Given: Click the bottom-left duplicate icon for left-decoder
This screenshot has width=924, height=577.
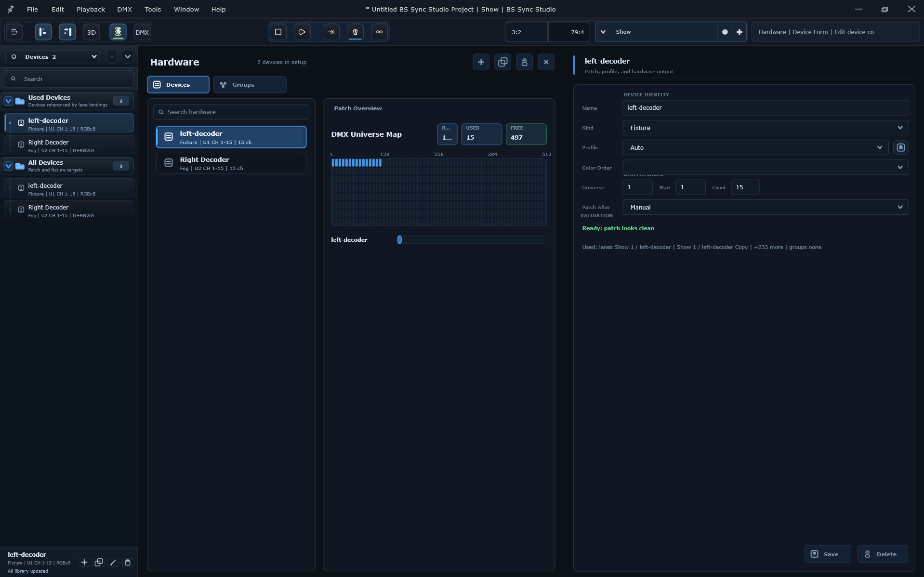Looking at the screenshot, I should pyautogui.click(x=99, y=563).
